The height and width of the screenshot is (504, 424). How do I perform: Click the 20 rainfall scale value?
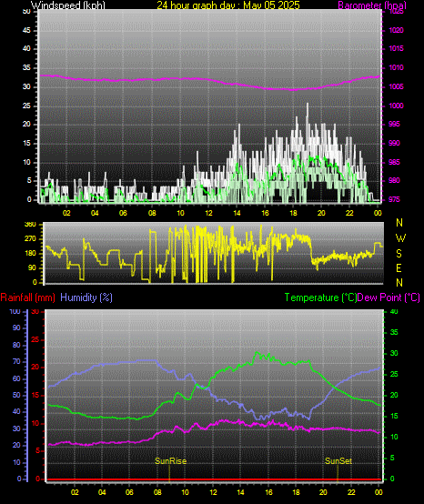click(35, 367)
